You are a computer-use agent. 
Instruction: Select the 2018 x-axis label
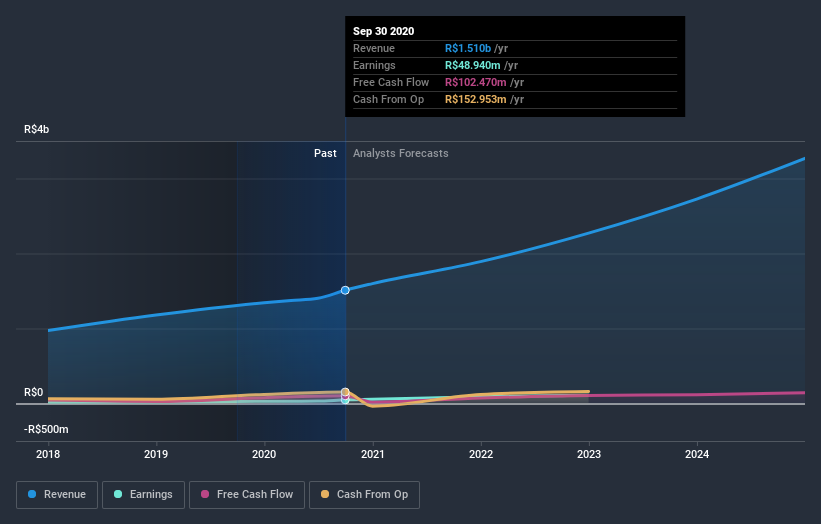click(48, 454)
